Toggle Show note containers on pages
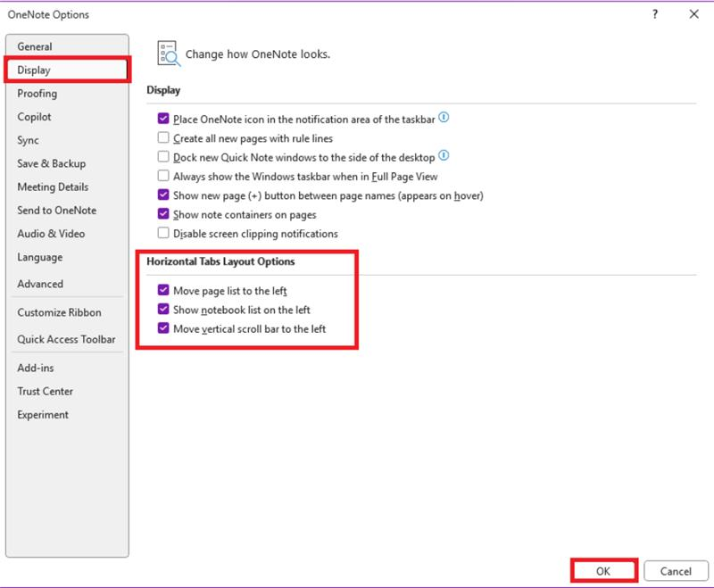The image size is (714, 588). (163, 214)
